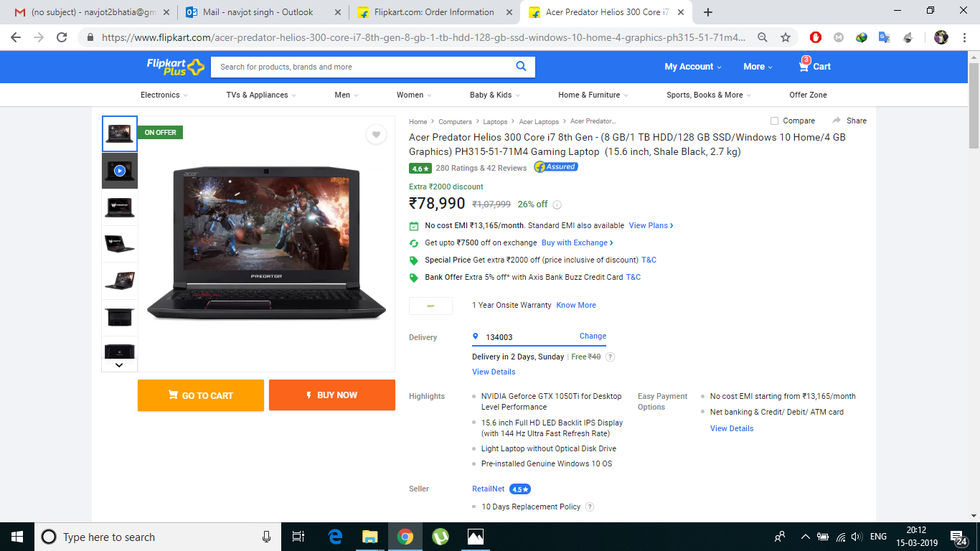The height and width of the screenshot is (551, 980).
Task: Open View Details under payment options
Action: 732,428
